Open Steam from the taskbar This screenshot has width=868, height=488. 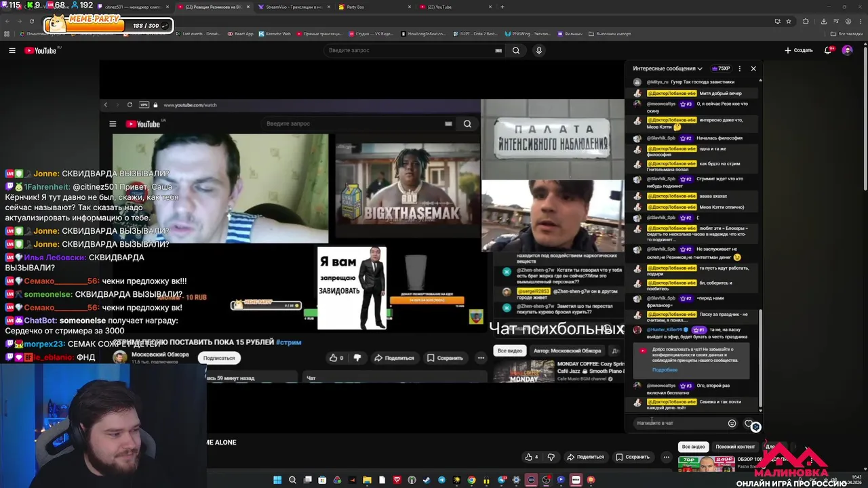coord(427,480)
